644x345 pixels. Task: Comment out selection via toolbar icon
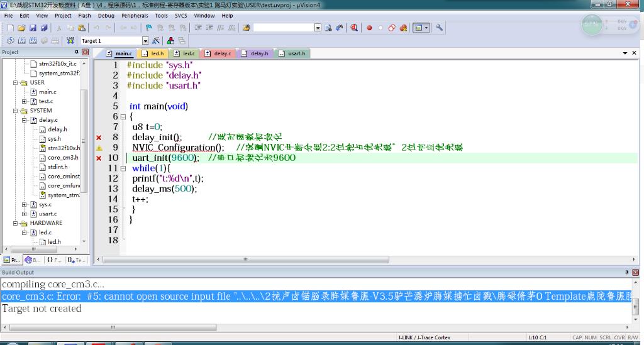coord(221,28)
